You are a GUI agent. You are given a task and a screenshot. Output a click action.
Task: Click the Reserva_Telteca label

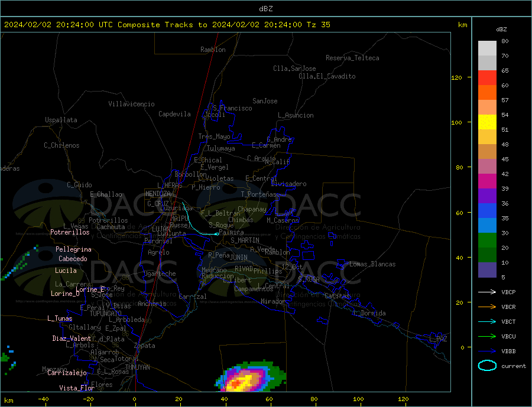pyautogui.click(x=352, y=58)
